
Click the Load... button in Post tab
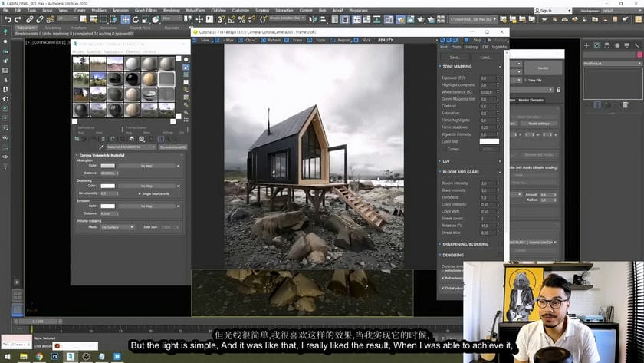coord(485,57)
